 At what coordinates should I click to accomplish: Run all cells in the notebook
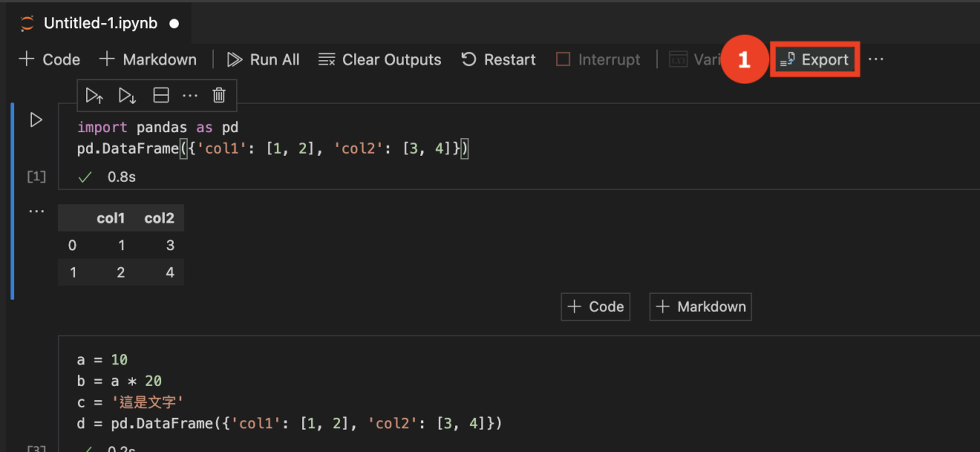(263, 59)
